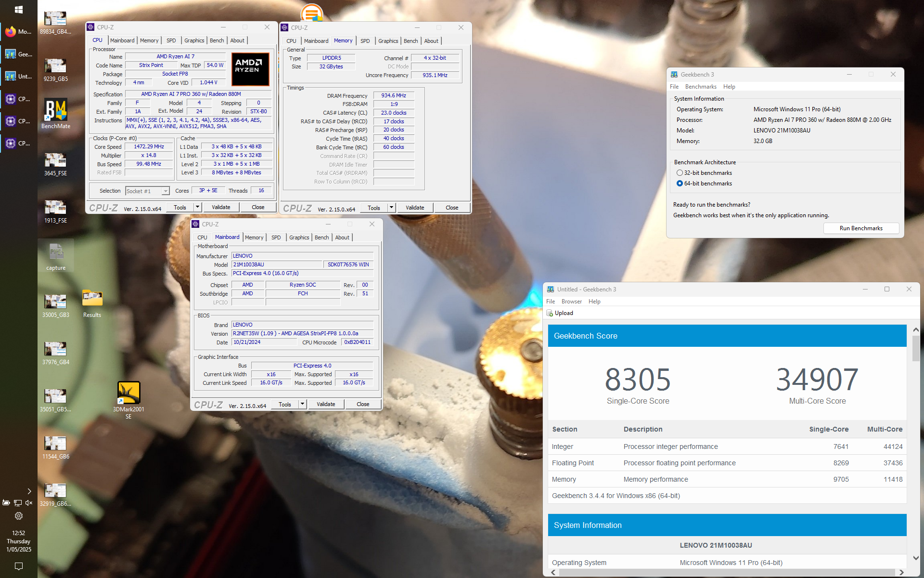Click the BIOS Version field R2NET35W
This screenshot has height=578, width=924.
(x=302, y=333)
